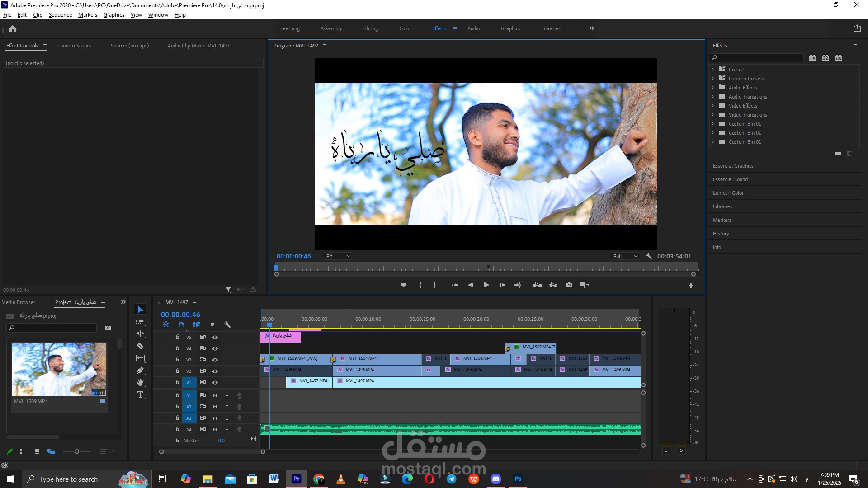
Task: Click the YUV Effects filter icon
Action: pos(839,58)
